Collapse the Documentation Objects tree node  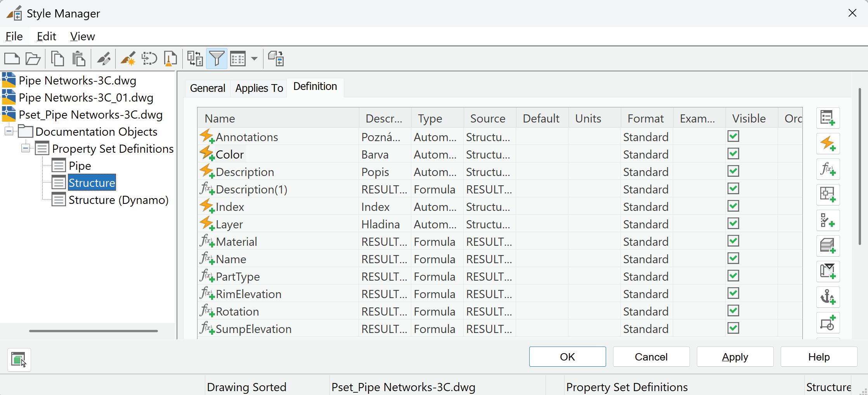click(x=9, y=131)
